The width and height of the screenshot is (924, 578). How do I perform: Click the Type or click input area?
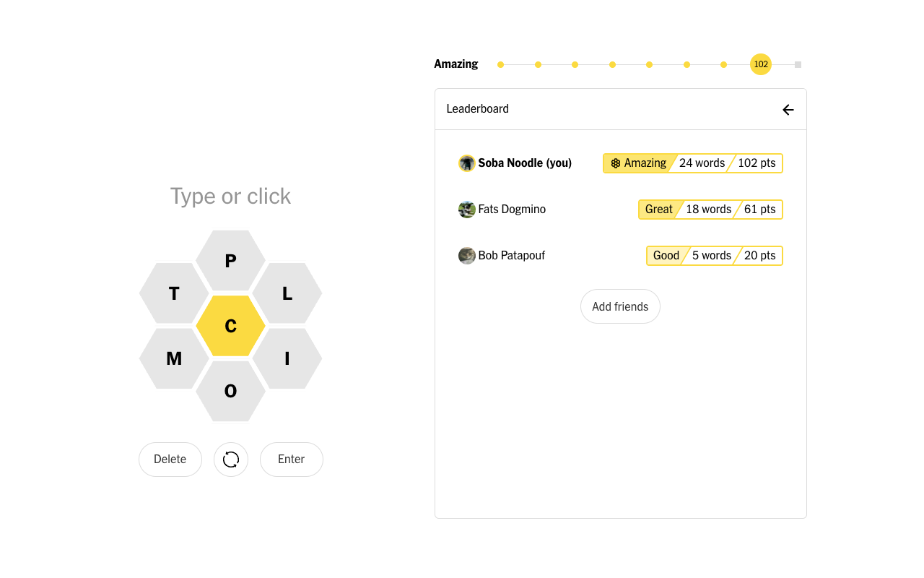click(x=230, y=197)
